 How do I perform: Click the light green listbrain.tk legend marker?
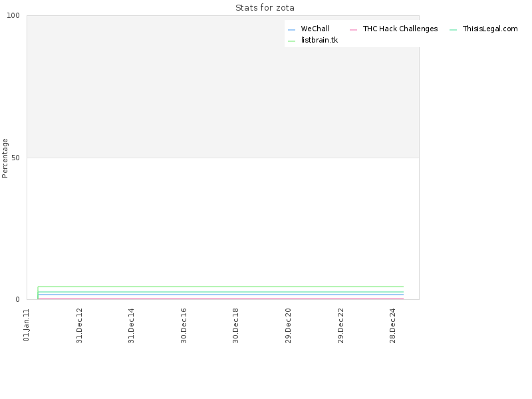291,41
